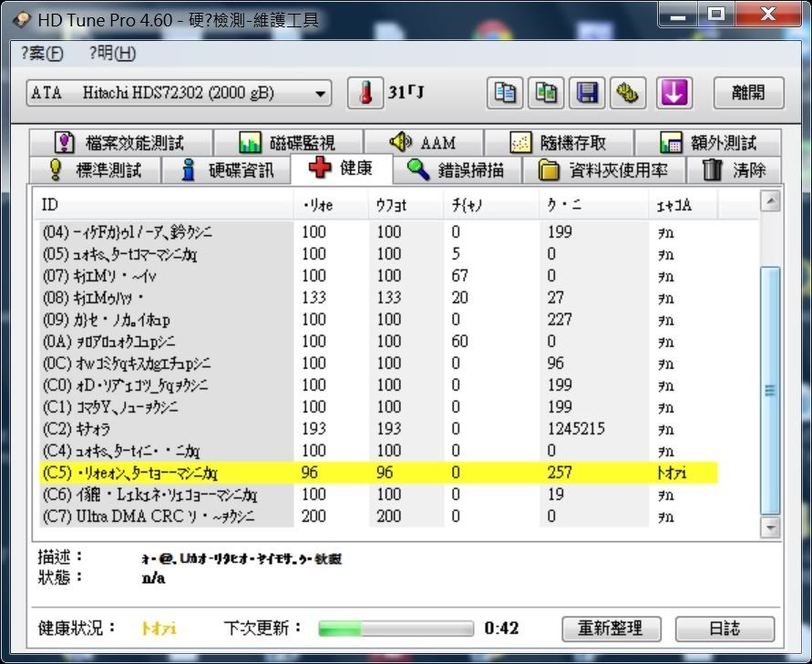Screen dimensions: 812x664
Task: Open the AAM tab
Action: click(x=423, y=142)
